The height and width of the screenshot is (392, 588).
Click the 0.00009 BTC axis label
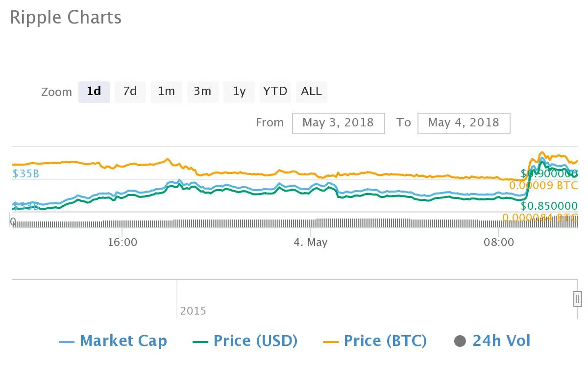point(543,186)
